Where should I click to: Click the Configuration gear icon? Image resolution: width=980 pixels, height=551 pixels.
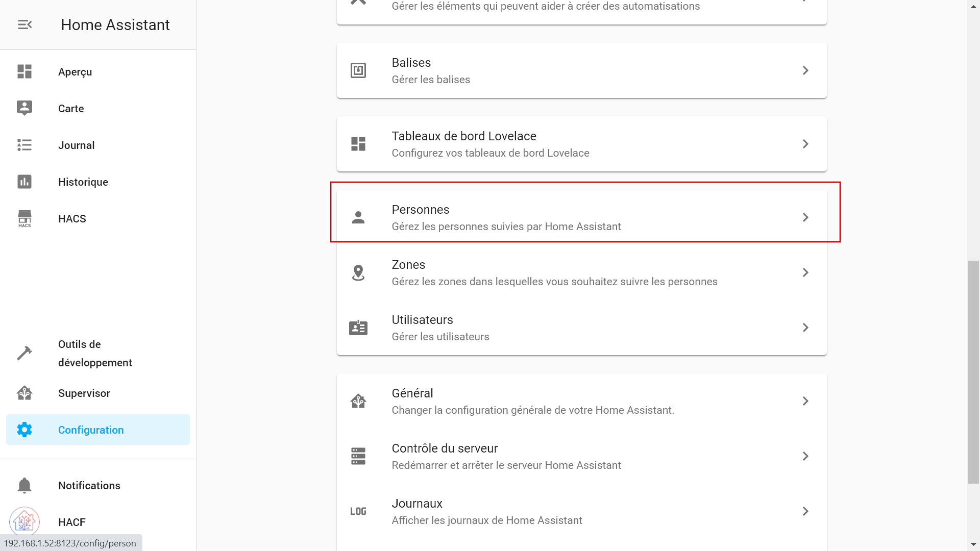(x=24, y=430)
